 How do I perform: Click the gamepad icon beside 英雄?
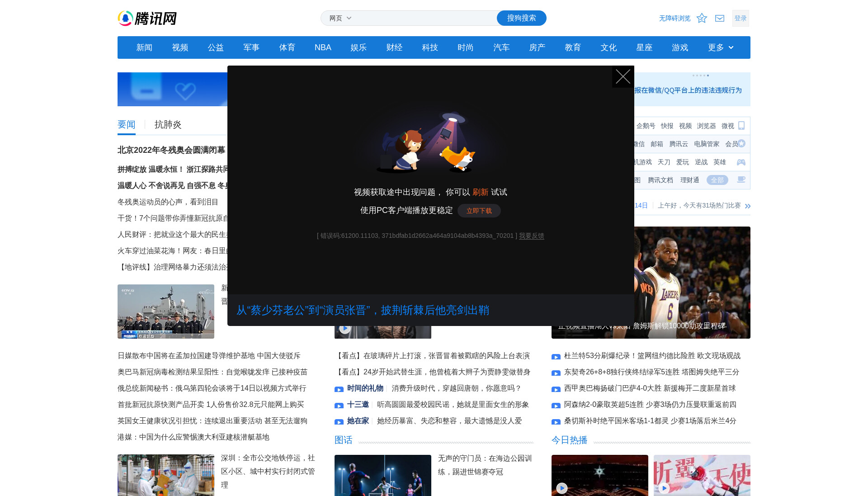(741, 162)
